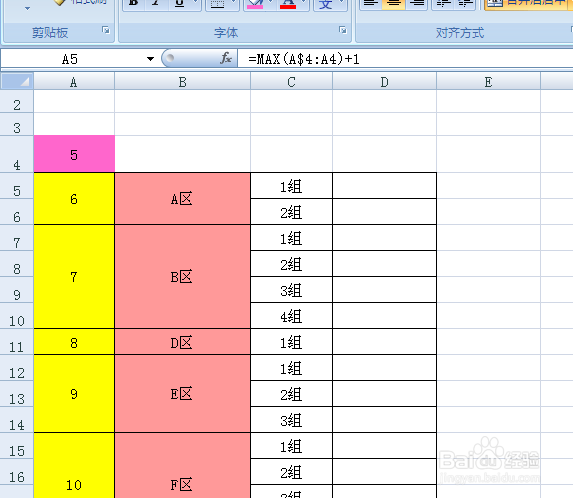Click the 3组 cell in row 9

291,289
